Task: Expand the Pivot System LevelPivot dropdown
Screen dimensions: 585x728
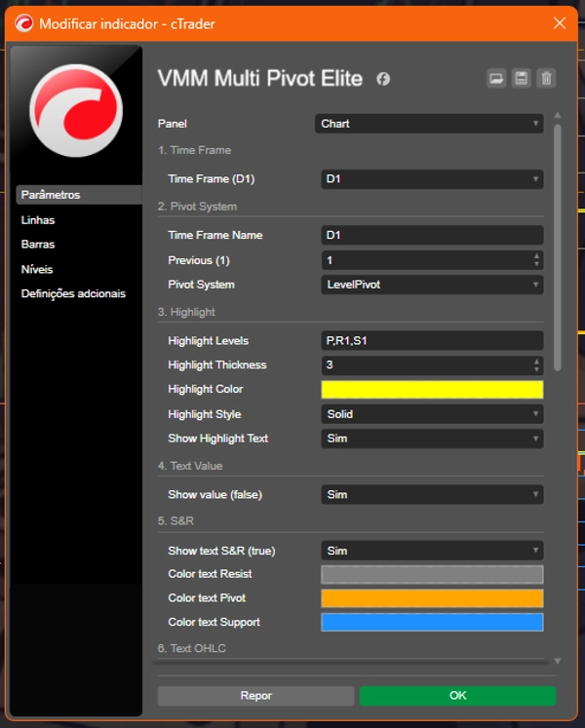Action: pyautogui.click(x=432, y=285)
